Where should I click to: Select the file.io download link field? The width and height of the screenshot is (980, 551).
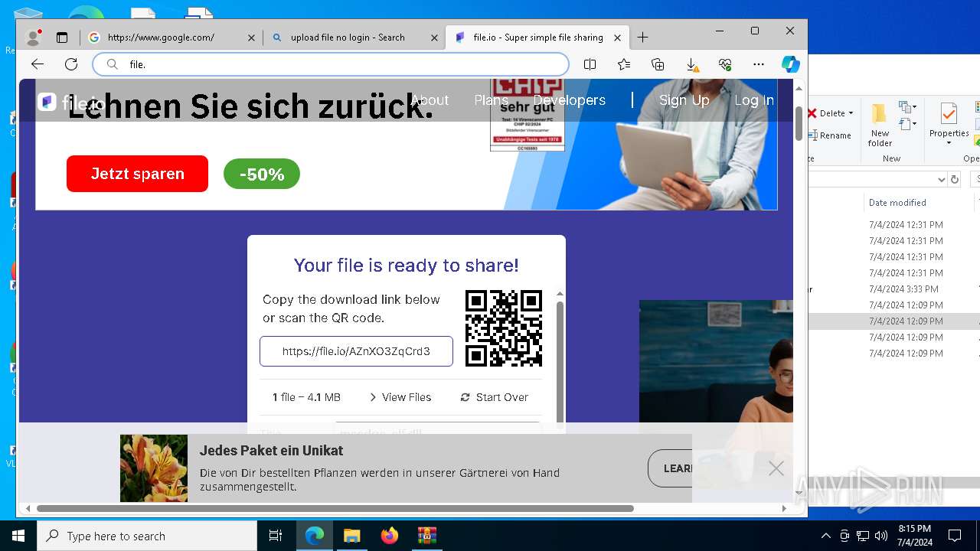[356, 351]
